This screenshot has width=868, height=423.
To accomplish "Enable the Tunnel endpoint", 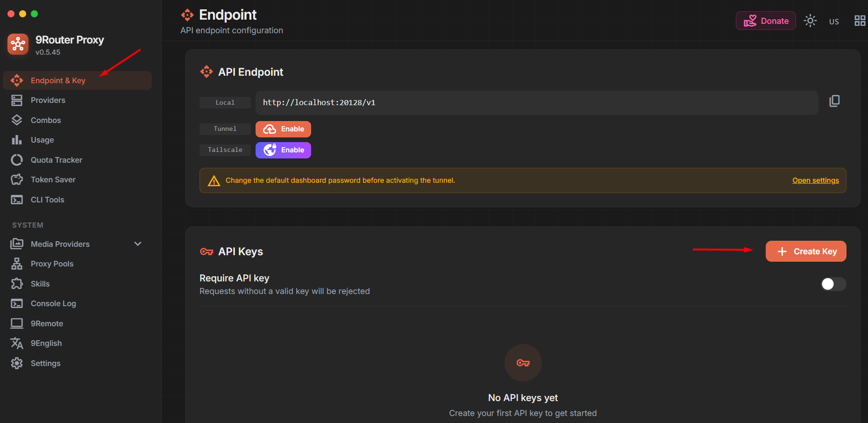I will (283, 129).
